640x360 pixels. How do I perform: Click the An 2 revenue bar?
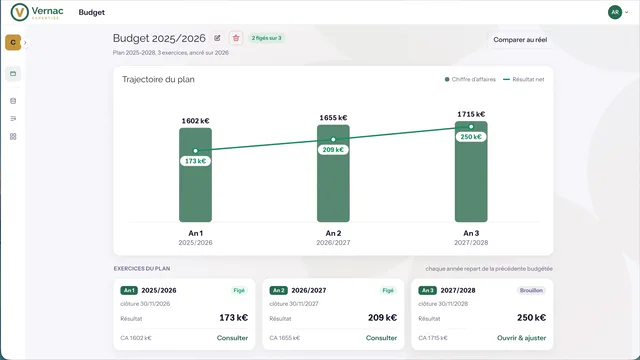pyautogui.click(x=333, y=173)
